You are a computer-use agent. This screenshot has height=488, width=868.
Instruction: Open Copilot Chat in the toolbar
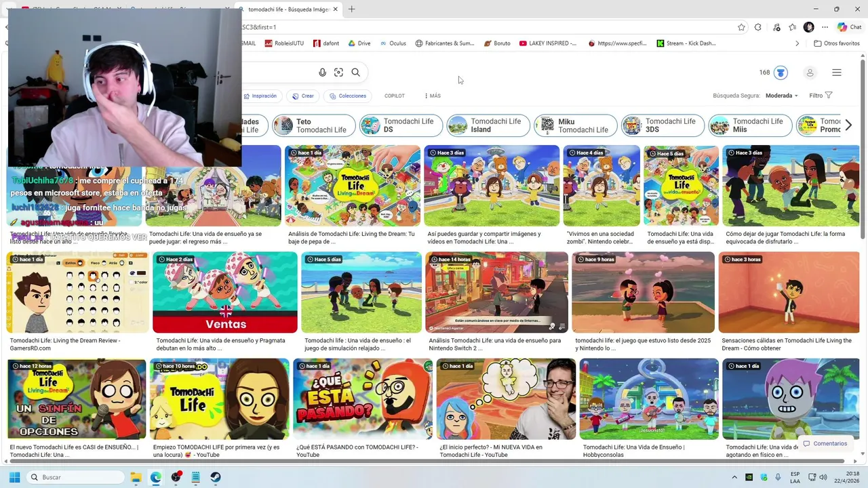tap(849, 27)
